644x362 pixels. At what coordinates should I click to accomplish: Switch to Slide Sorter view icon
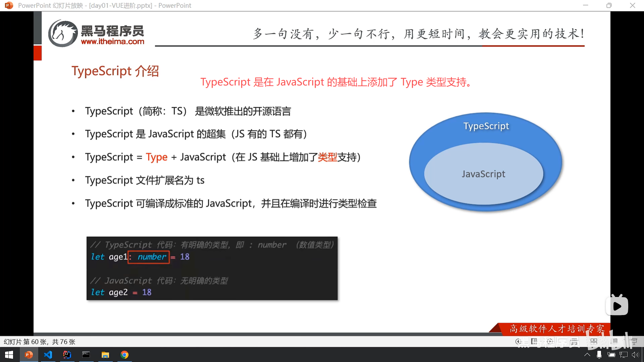pyautogui.click(x=594, y=342)
